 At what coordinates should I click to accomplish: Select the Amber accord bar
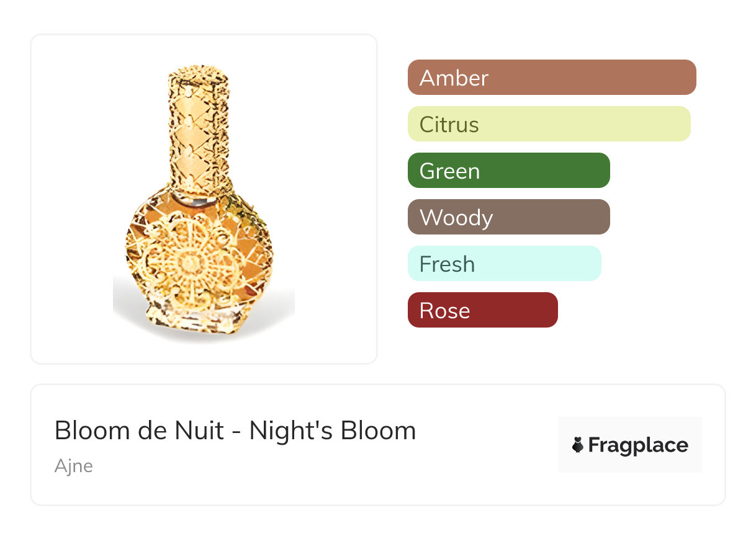coord(551,78)
